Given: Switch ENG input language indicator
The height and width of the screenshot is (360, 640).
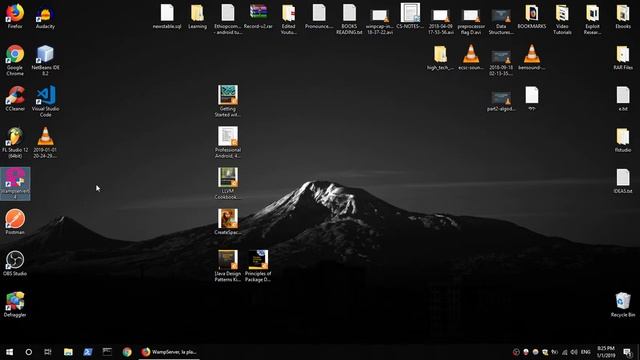Looking at the screenshot, I should point(586,352).
